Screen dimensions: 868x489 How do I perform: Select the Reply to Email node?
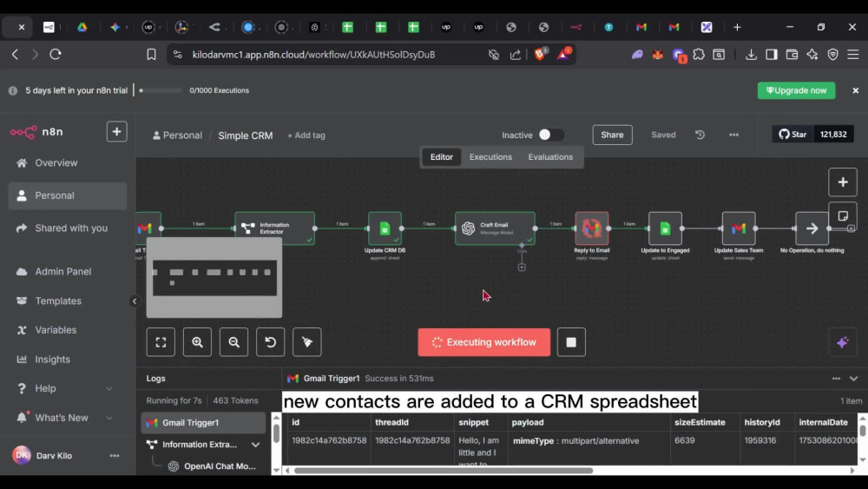[x=592, y=228]
